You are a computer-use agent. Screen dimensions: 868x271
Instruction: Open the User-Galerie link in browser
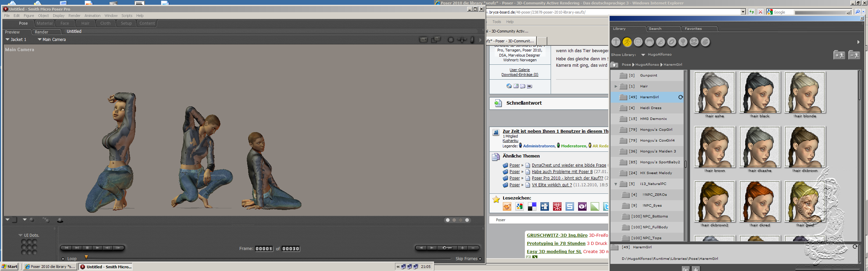519,70
